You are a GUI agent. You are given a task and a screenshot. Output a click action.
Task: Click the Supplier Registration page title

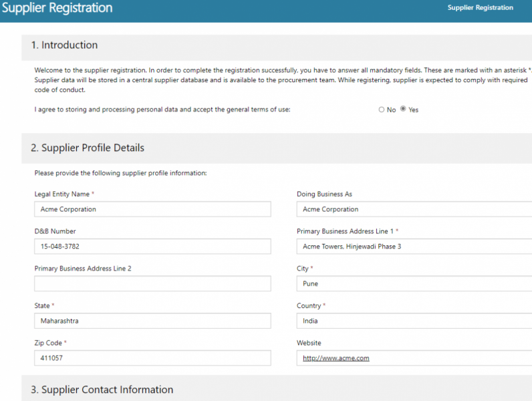(57, 8)
